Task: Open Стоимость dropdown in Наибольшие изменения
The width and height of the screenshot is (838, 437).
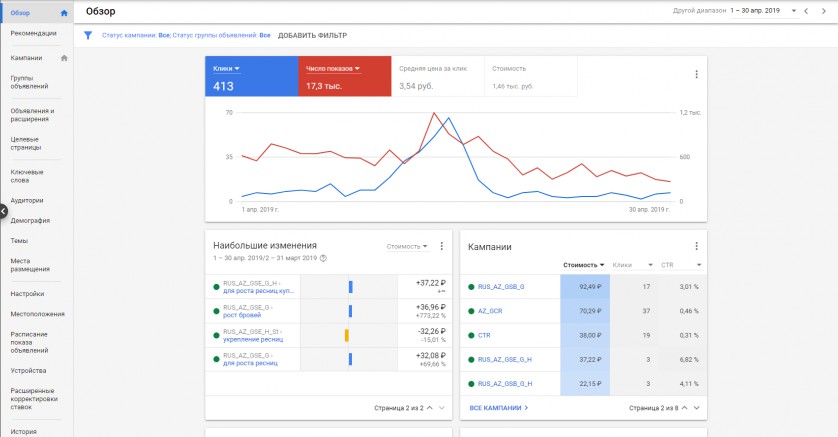Action: coord(407,247)
